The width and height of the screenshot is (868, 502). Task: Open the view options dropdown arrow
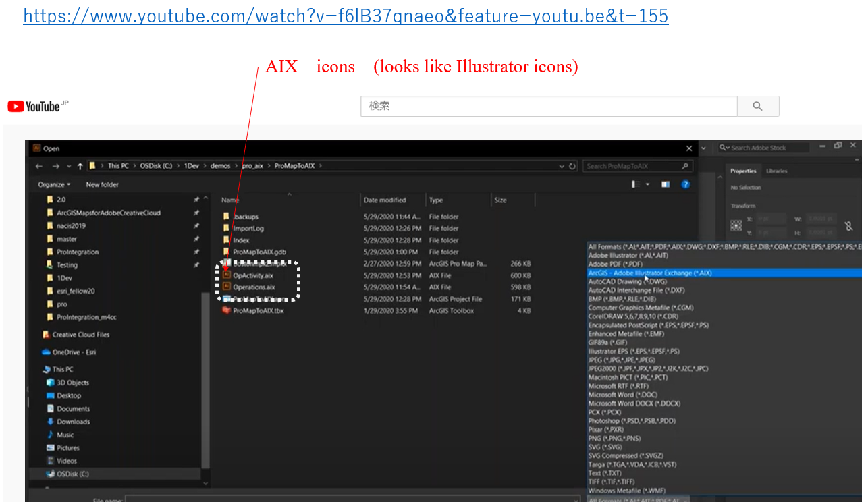[x=648, y=184]
